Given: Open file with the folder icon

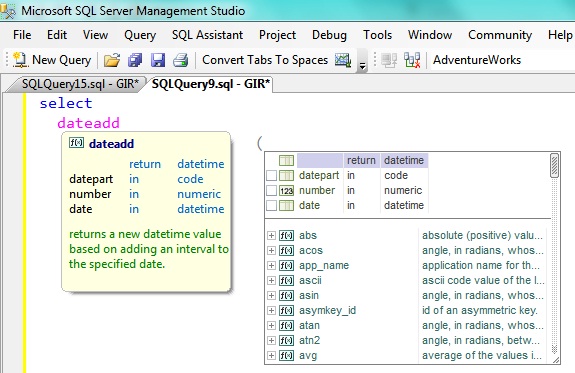Looking at the screenshot, I should [112, 60].
